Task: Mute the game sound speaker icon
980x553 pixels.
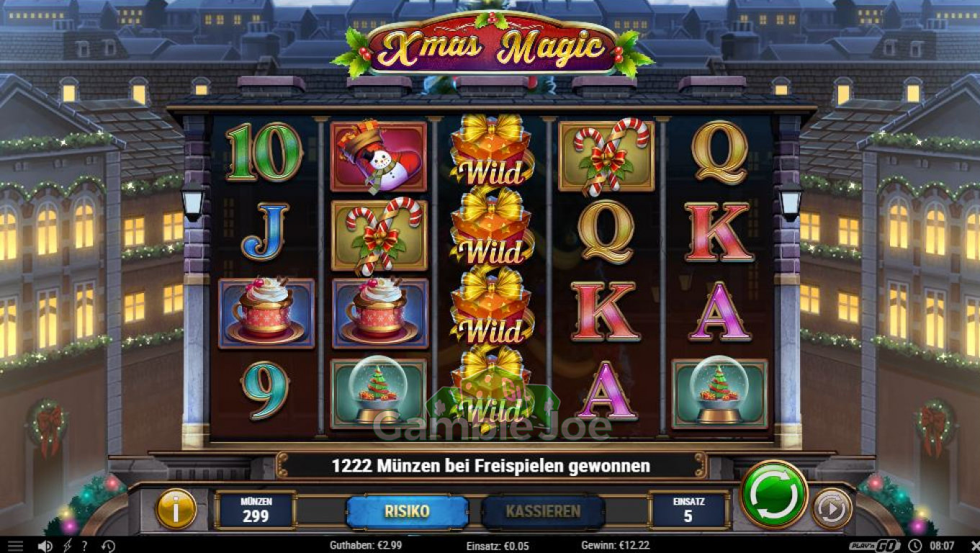Action: 45,546
